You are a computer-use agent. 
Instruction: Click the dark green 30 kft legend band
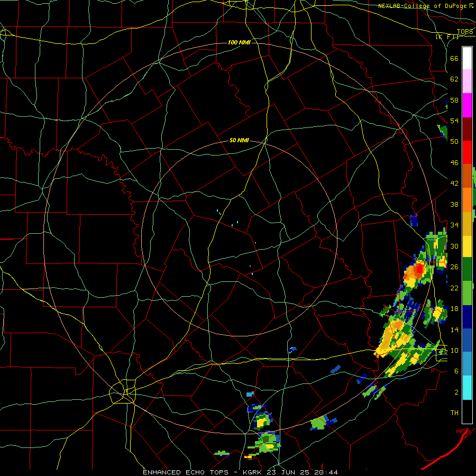(467, 269)
